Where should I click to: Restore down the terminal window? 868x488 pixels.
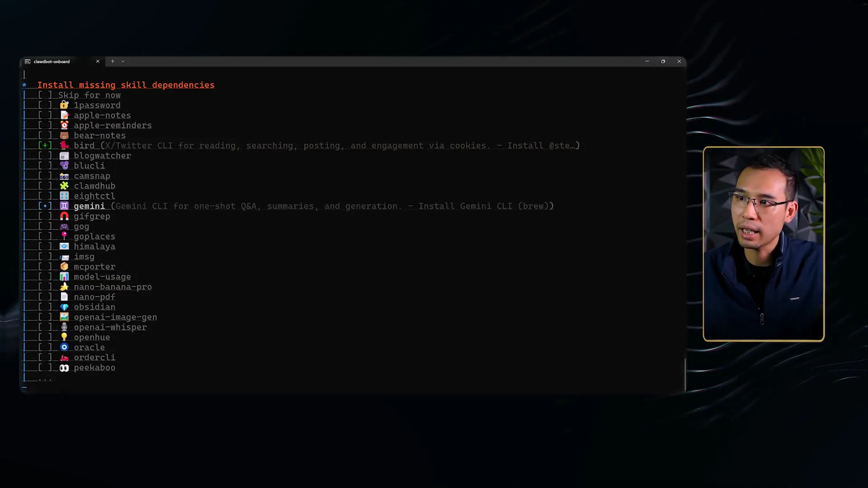pyautogui.click(x=663, y=61)
